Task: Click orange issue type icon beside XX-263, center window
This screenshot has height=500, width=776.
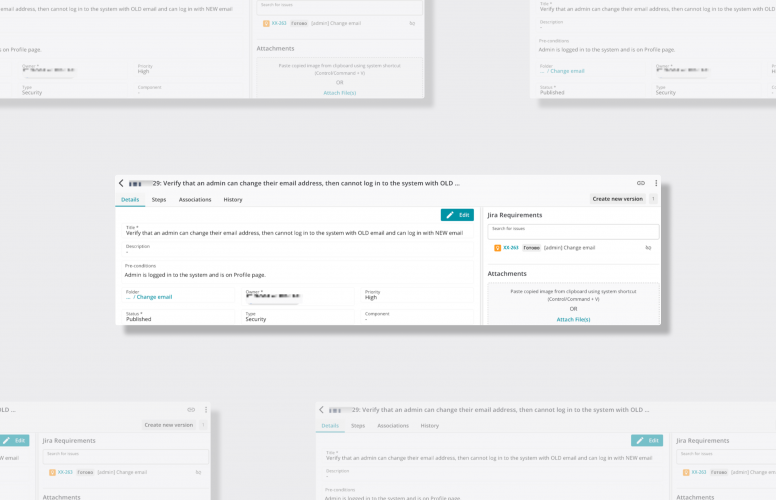Action: pyautogui.click(x=497, y=248)
